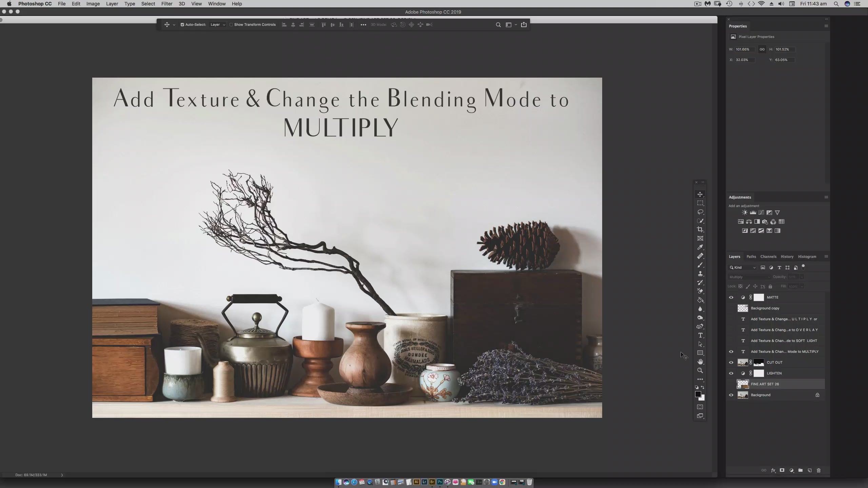This screenshot has height=488, width=868.
Task: Select the Eyedropper tool
Action: 700,247
